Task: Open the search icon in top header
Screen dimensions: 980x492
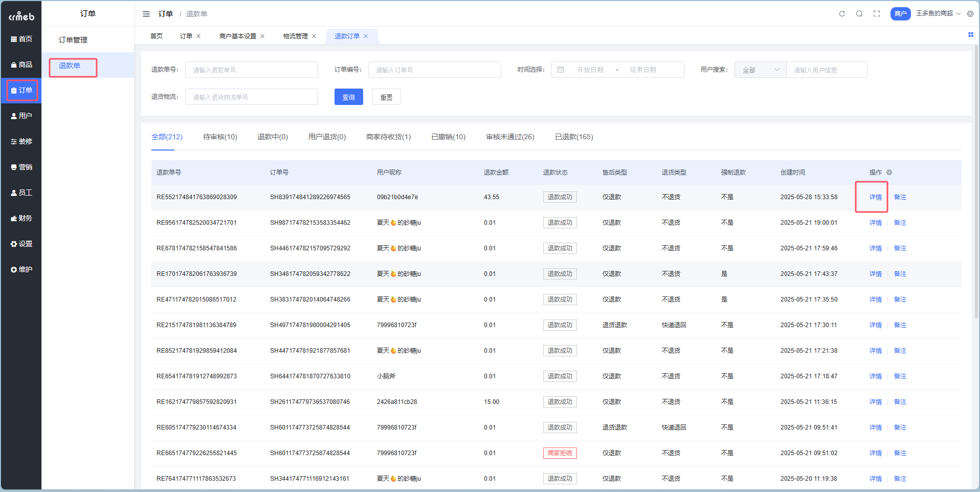Action: pos(859,14)
